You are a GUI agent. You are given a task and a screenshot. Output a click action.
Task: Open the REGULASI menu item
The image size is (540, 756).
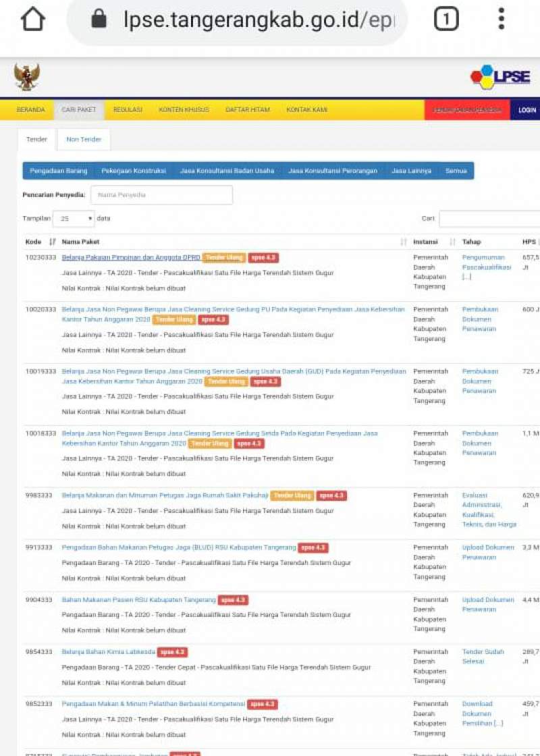[x=128, y=110]
